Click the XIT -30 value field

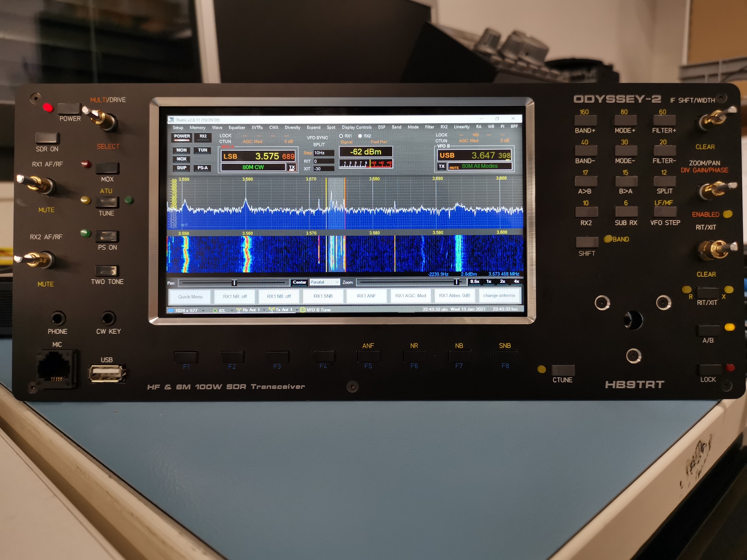[x=324, y=169]
